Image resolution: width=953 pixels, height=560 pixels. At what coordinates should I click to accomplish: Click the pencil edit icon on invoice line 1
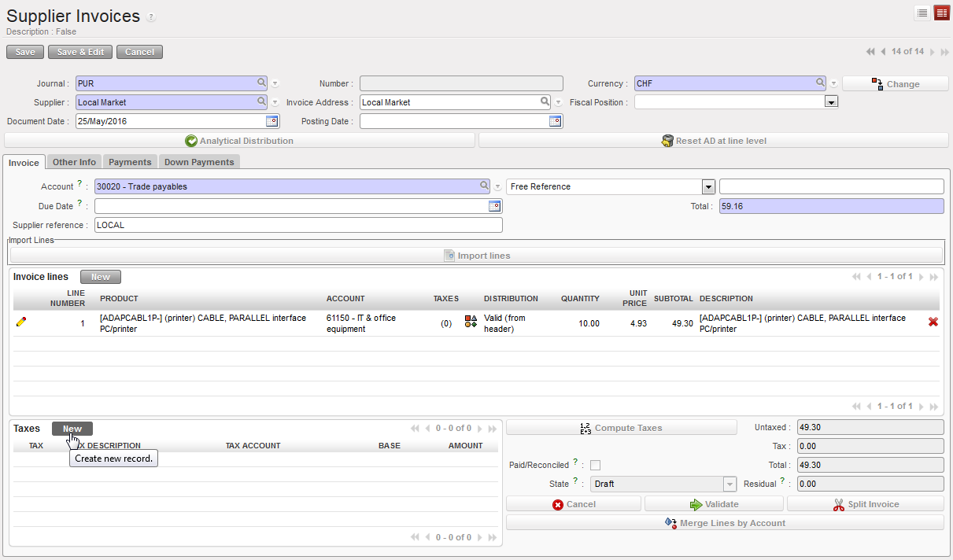pos(21,322)
